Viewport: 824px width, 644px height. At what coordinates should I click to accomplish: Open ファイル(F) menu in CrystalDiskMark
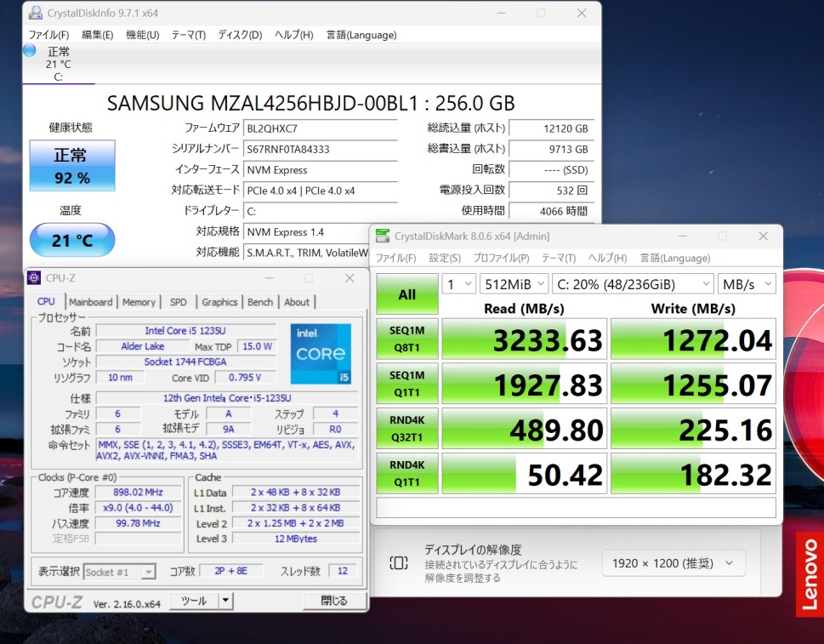[395, 258]
